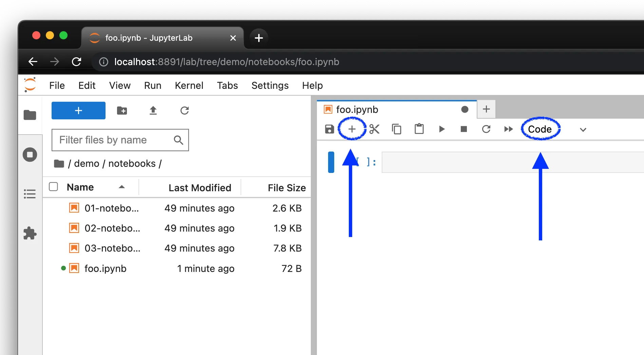This screenshot has width=644, height=355.
Task: Click the blue new launcher button
Action: [78, 111]
